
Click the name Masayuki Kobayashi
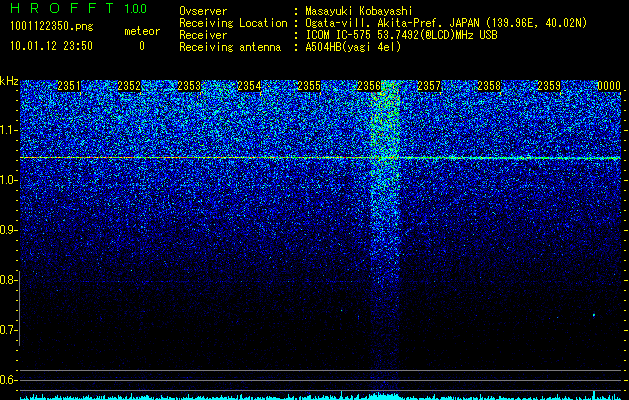359,11
